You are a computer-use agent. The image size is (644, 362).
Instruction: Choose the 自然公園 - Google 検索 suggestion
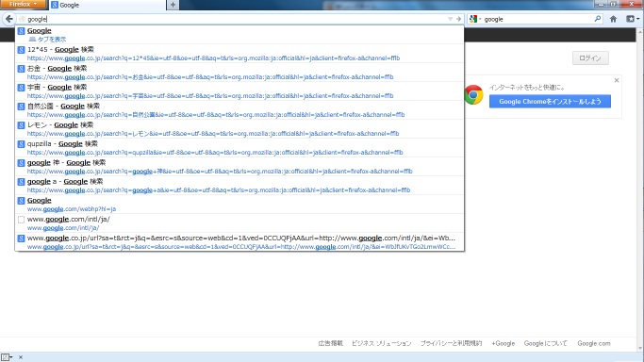(239, 110)
